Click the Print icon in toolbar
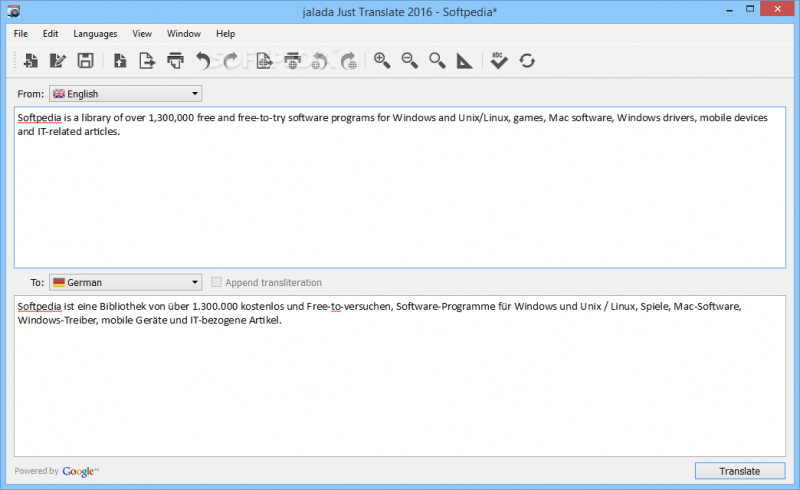The width and height of the screenshot is (800, 490). [x=176, y=61]
